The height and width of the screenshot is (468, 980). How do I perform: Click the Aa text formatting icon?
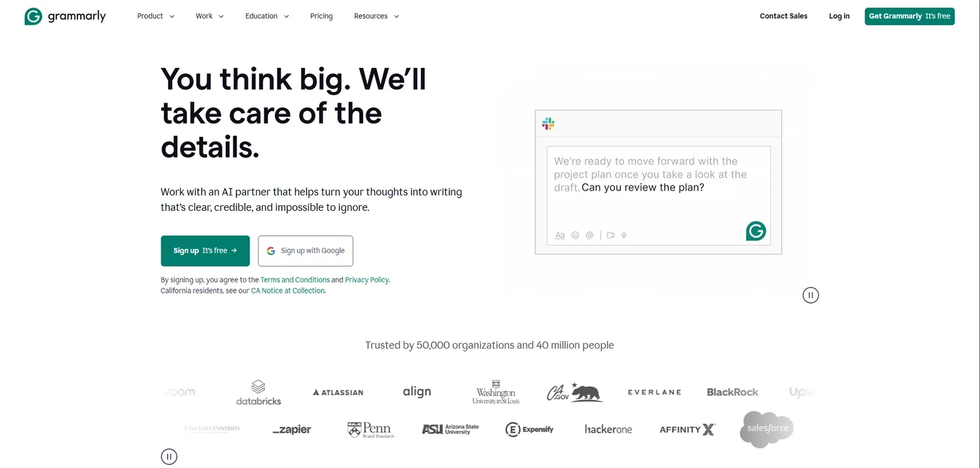560,235
